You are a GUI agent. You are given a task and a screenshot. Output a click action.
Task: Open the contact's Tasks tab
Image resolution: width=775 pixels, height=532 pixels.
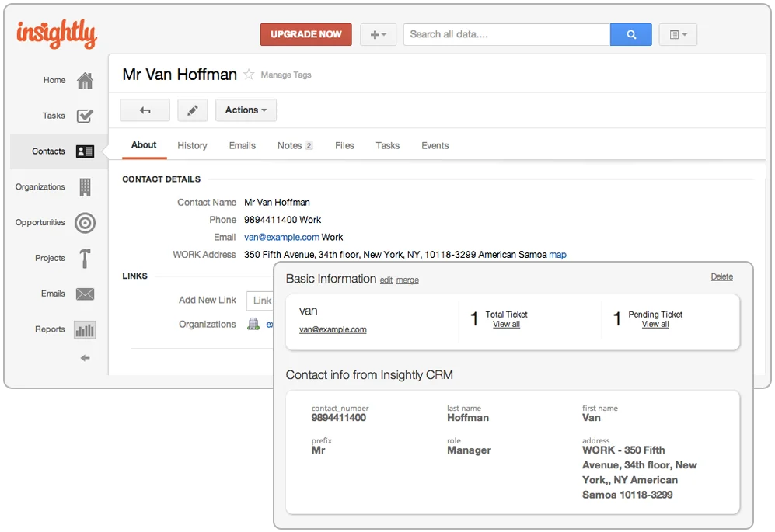(387, 146)
